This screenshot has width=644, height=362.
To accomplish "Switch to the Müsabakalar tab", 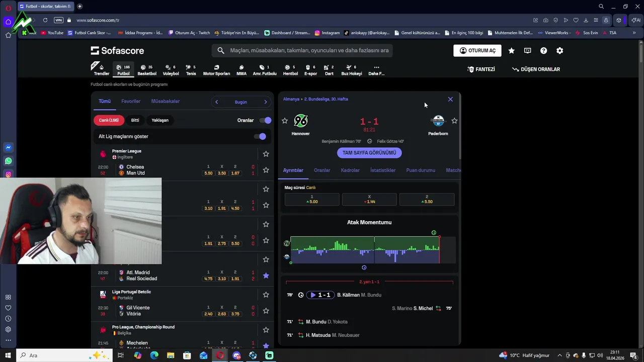I will click(166, 101).
